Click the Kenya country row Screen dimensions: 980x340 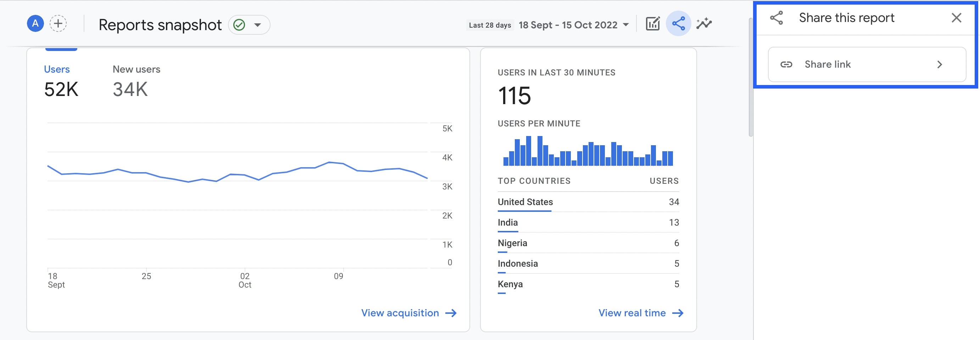pyautogui.click(x=588, y=284)
